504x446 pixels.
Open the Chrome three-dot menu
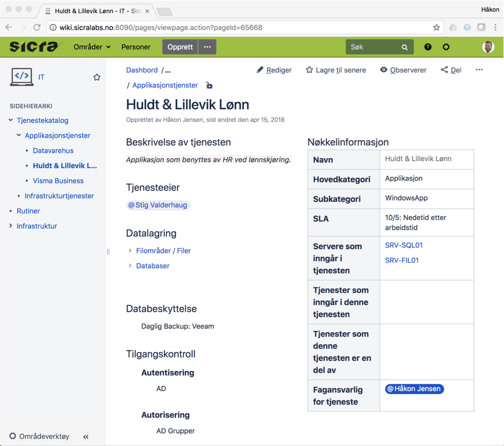[x=495, y=27]
